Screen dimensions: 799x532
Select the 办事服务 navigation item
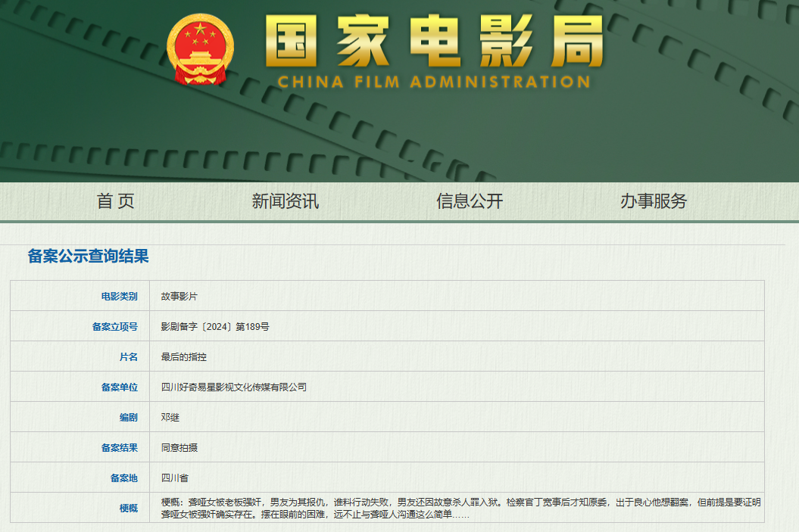click(x=654, y=201)
